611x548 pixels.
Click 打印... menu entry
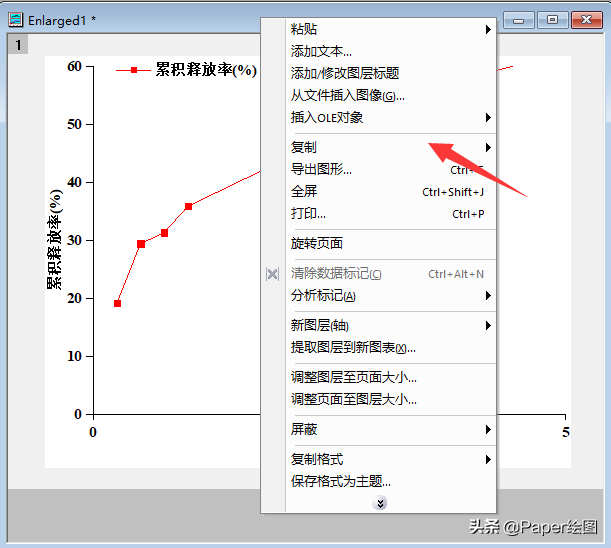390,214
